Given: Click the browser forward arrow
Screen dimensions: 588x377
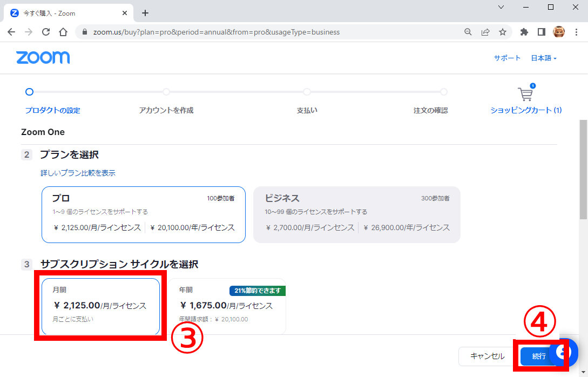Looking at the screenshot, I should click(x=29, y=32).
